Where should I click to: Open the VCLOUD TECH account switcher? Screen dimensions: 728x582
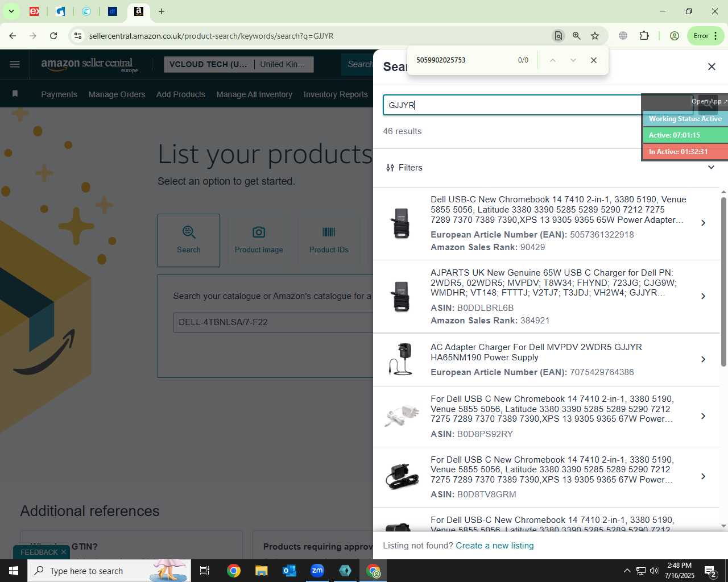pyautogui.click(x=239, y=64)
